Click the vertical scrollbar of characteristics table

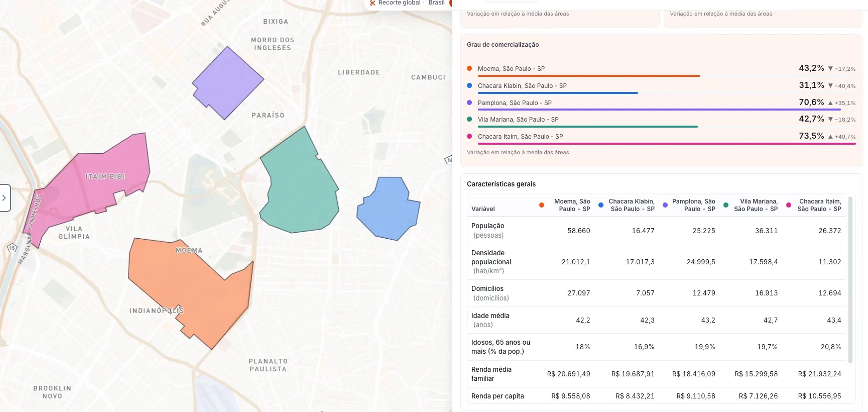[x=850, y=279]
